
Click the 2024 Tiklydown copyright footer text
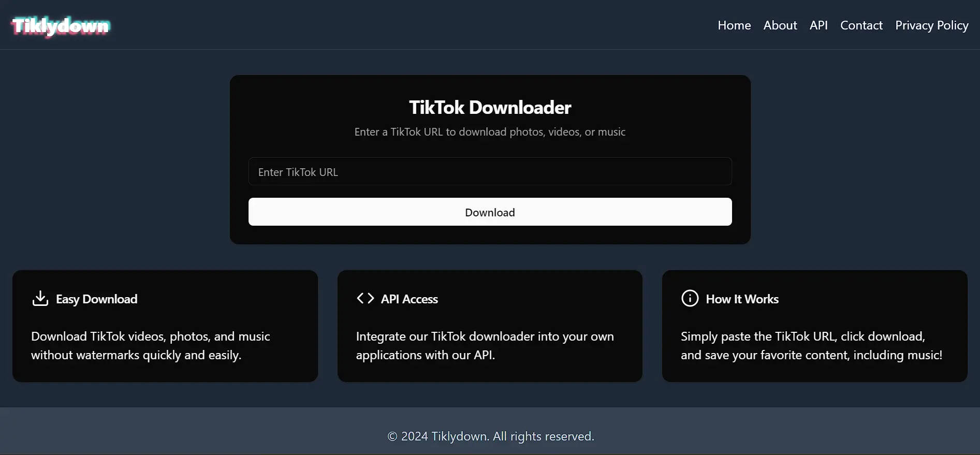pos(491,436)
